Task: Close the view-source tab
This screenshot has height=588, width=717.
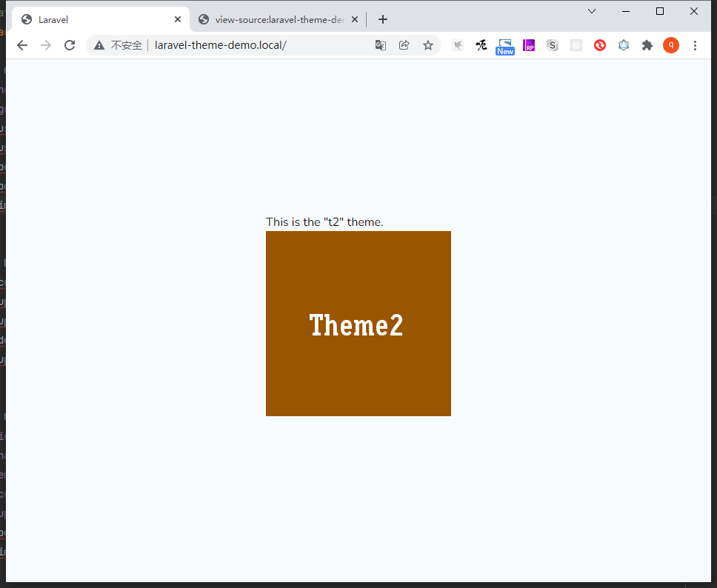Action: [x=355, y=20]
